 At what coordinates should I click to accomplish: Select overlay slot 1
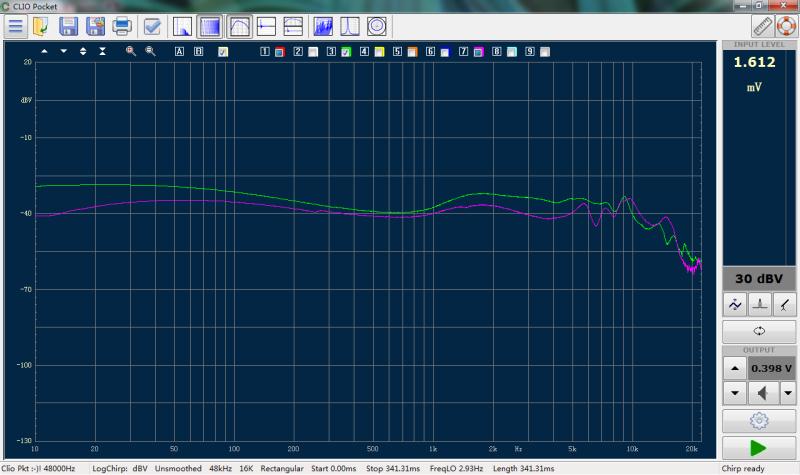coord(264,52)
